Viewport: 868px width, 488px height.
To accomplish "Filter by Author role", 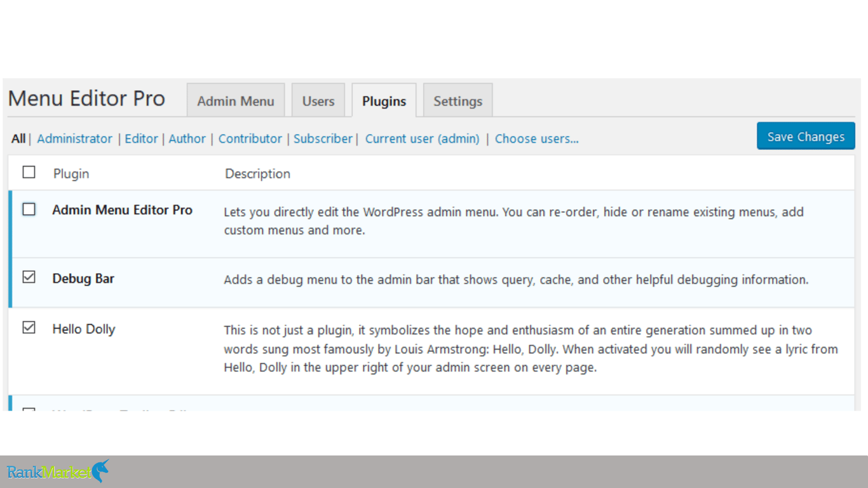I will tap(187, 139).
